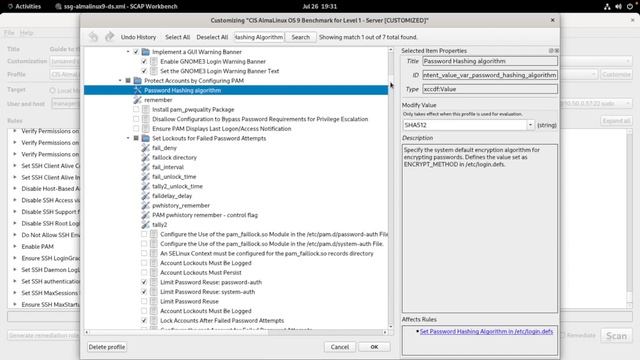The image size is (640, 360).
Task: Click the value icon next to fail_deny
Action: (145, 148)
